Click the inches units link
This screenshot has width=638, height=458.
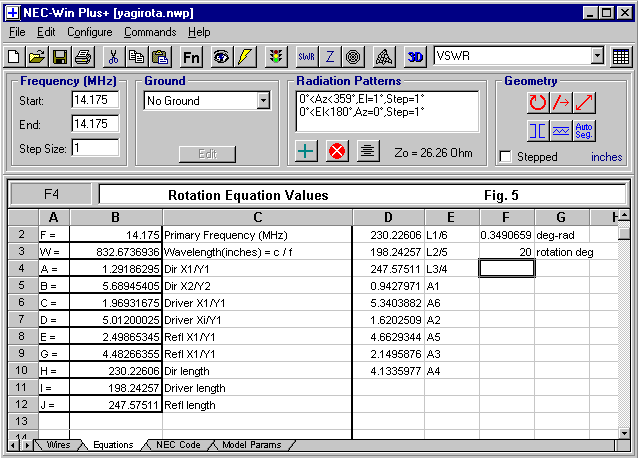click(606, 157)
